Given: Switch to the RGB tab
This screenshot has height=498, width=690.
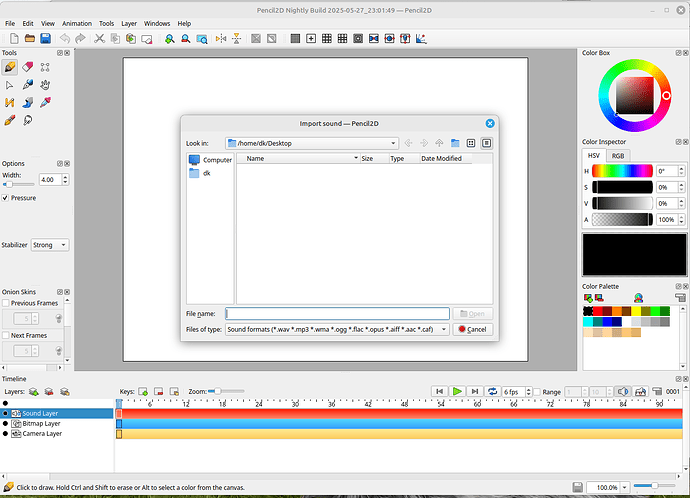Looking at the screenshot, I should (x=617, y=156).
